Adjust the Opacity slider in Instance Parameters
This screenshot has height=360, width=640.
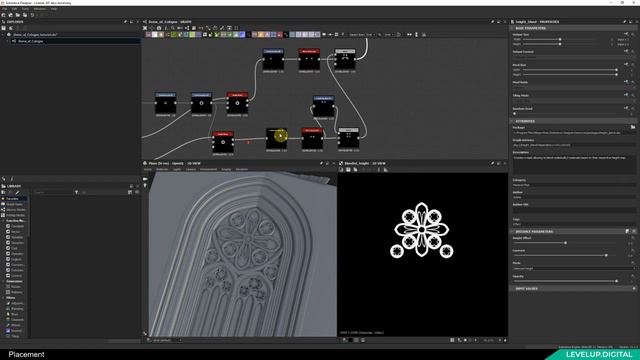coord(616,281)
